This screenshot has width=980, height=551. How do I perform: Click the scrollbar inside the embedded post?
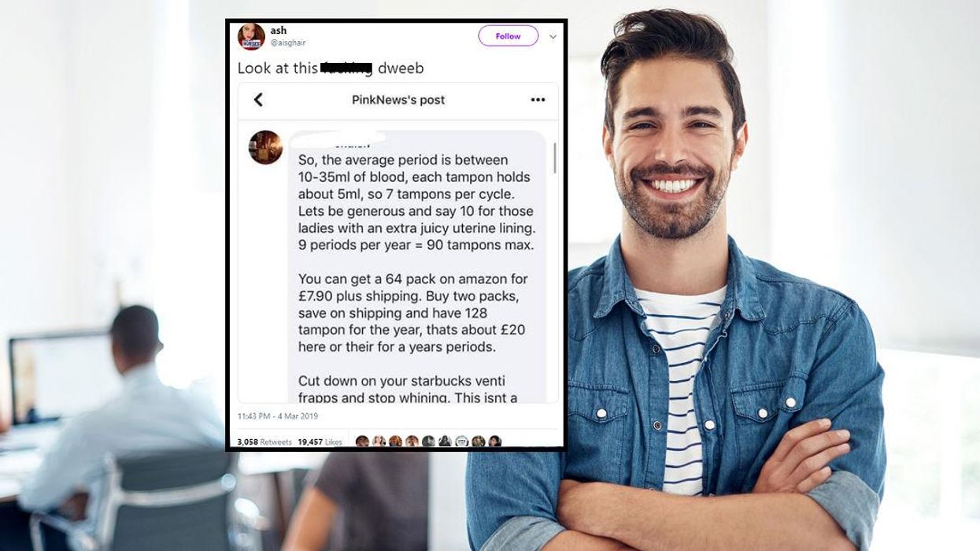click(555, 157)
